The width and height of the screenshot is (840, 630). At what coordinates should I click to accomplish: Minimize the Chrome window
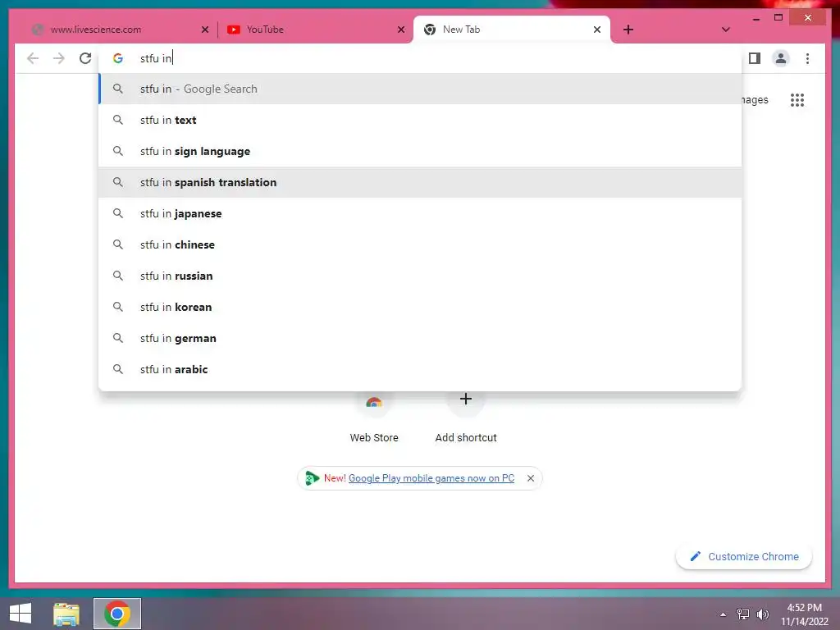point(756,18)
